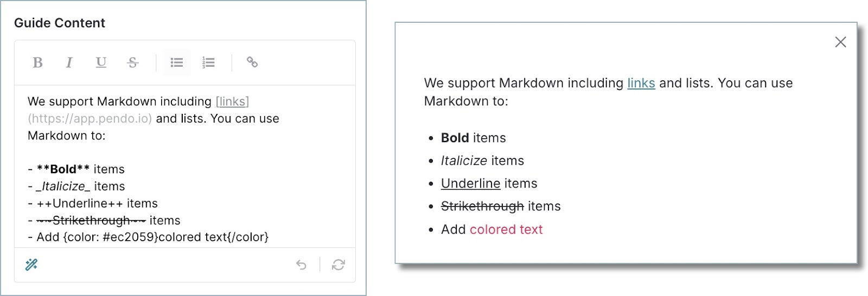Place cursor in the "**Bold** items" line
The height and width of the screenshot is (296, 868).
[x=76, y=169]
